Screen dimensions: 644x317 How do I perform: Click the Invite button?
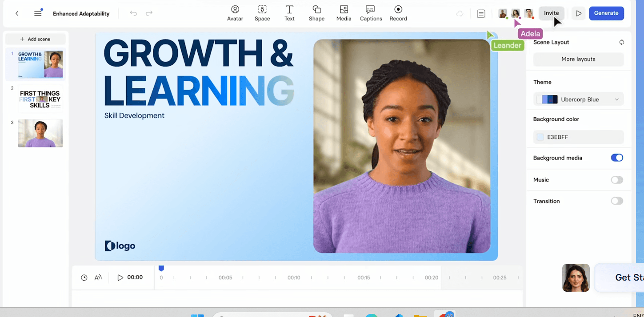[x=551, y=13]
